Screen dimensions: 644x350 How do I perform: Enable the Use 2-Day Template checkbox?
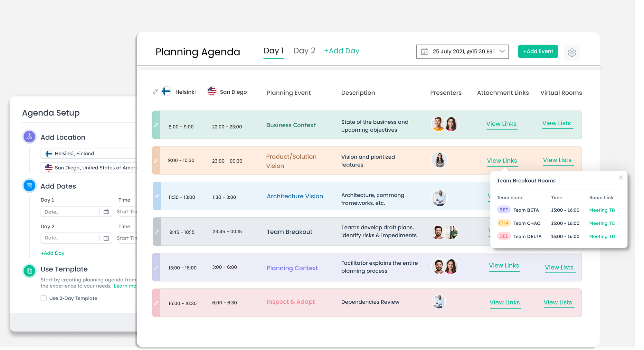tap(44, 298)
